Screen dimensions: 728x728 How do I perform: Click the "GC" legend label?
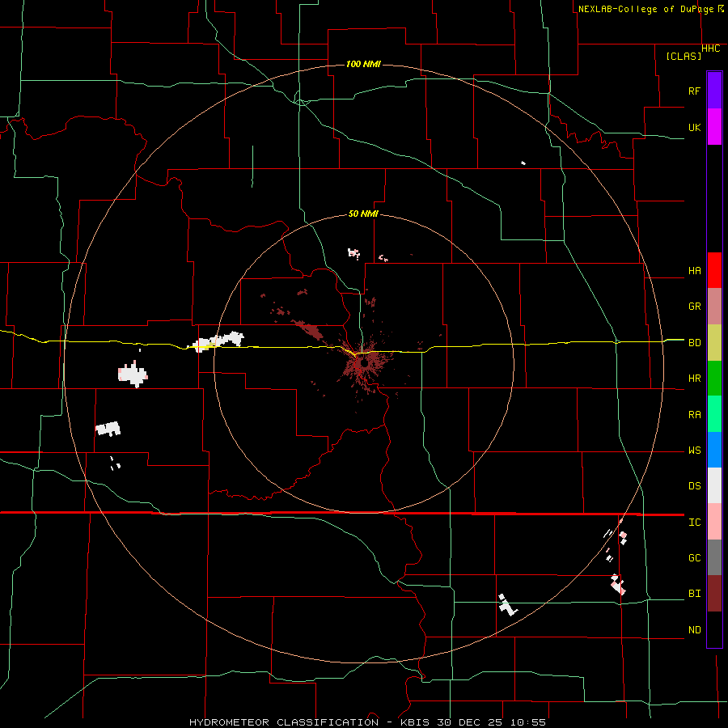(694, 558)
